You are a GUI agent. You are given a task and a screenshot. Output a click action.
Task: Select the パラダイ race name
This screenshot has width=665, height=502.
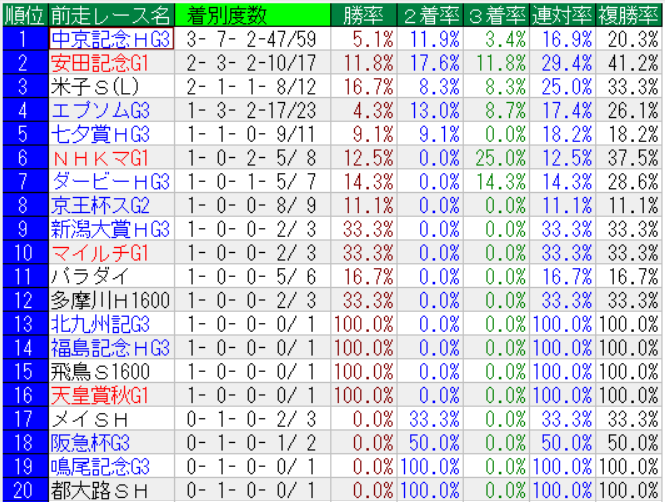pos(89,277)
